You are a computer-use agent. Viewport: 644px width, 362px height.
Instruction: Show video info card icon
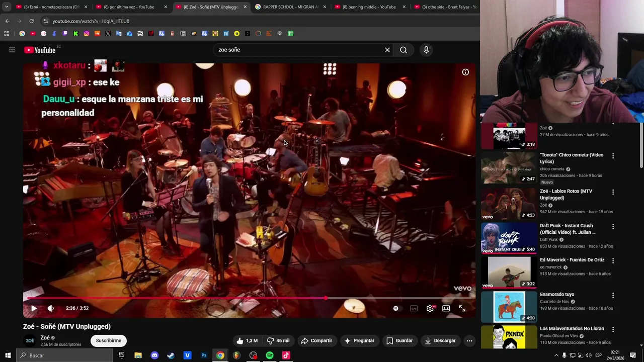pos(465,72)
